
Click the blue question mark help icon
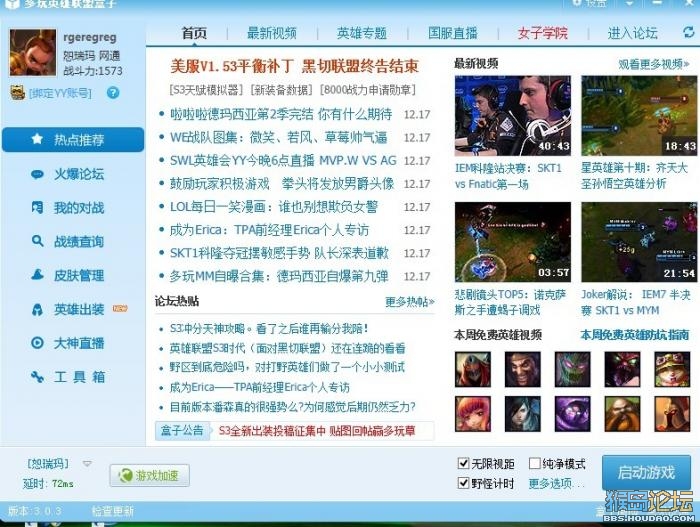click(113, 92)
